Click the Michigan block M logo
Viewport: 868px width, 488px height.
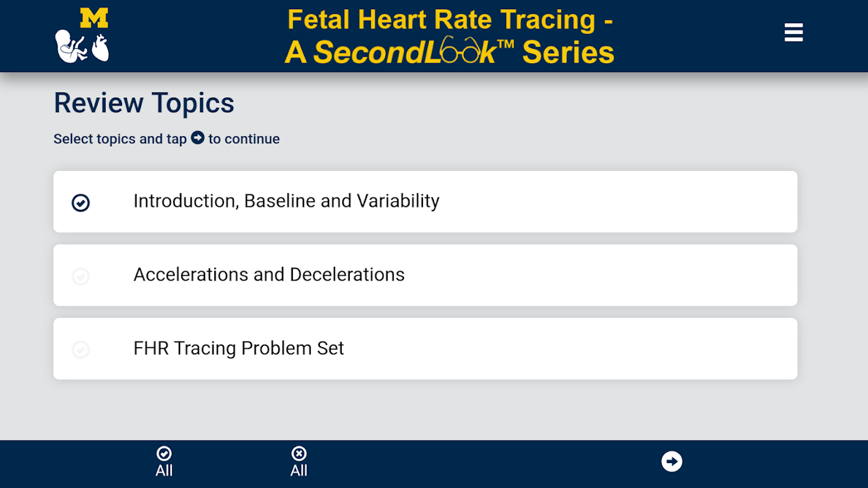point(94,18)
